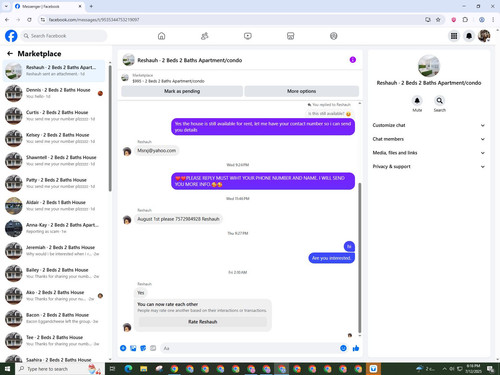Open Tee 2 Beds 2 Baths House chat
The width and height of the screenshot is (500, 375).
(54, 341)
